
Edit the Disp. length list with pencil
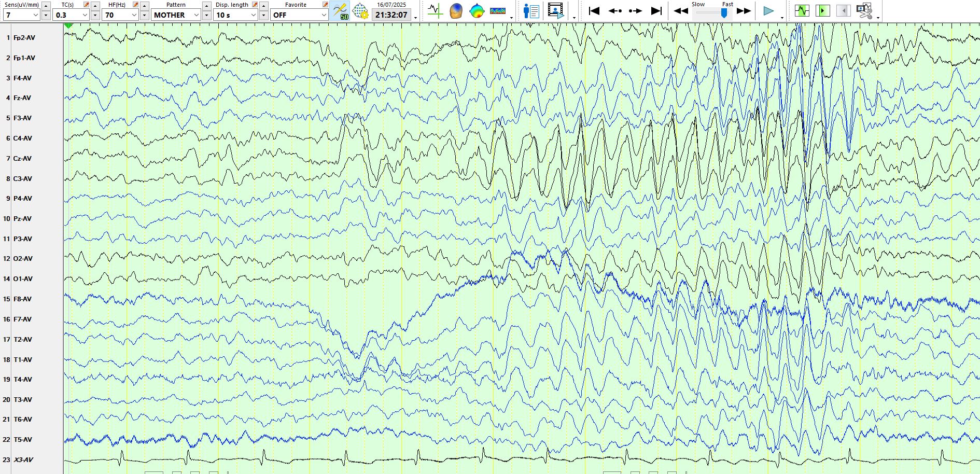(255, 5)
